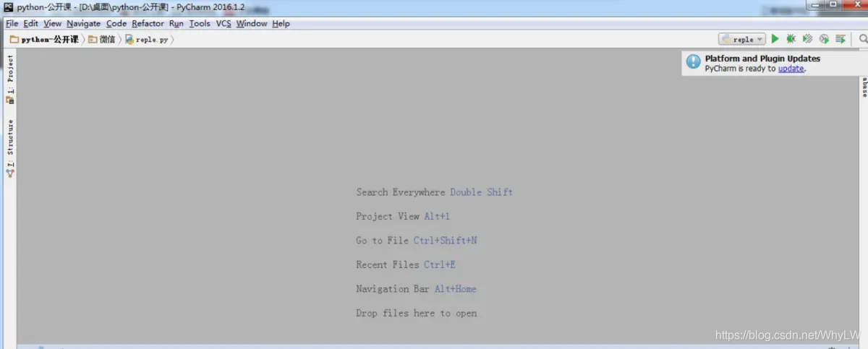This screenshot has height=349, width=868.
Task: Open the reple run configuration dropdown
Action: (741, 39)
